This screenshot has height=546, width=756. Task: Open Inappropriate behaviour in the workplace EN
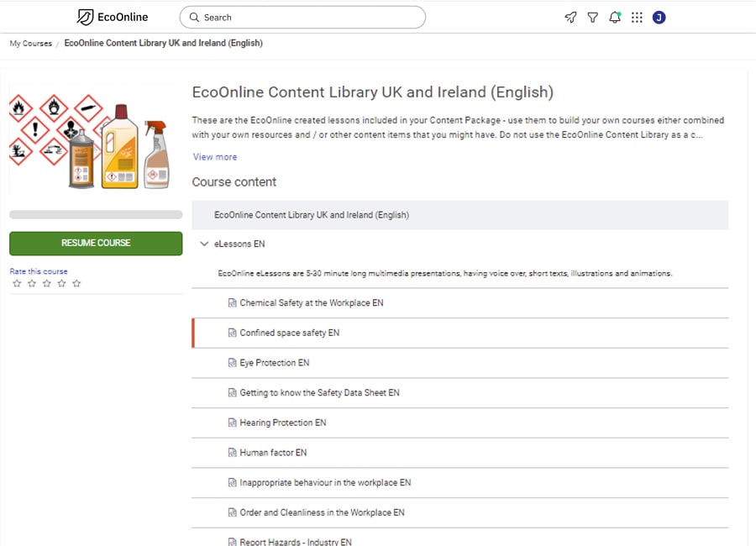[325, 482]
